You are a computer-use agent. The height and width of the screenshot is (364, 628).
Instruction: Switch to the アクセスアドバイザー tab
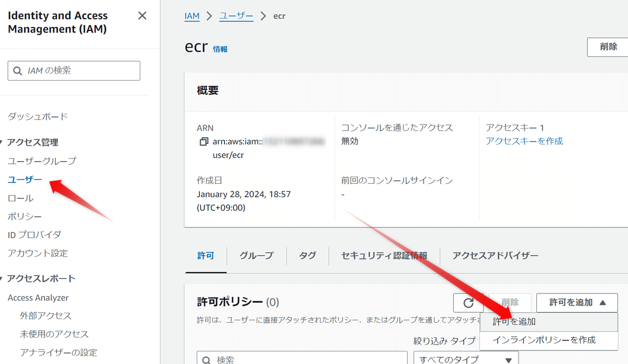click(x=495, y=256)
